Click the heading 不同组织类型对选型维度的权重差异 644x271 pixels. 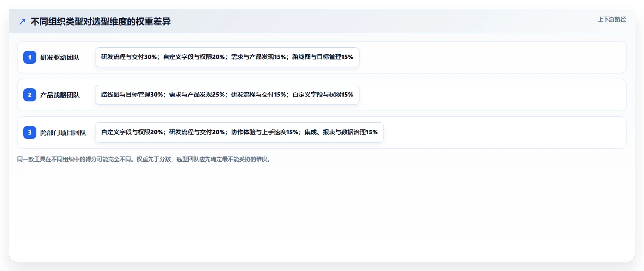click(101, 21)
